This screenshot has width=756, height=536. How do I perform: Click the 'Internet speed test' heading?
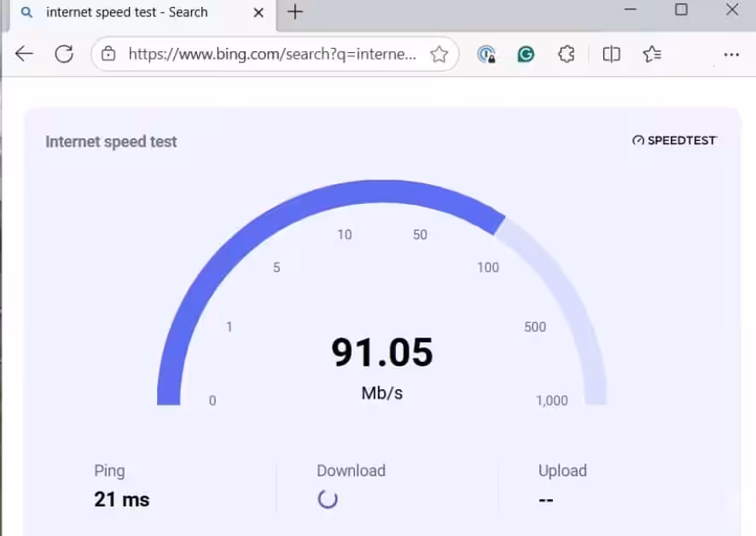111,142
